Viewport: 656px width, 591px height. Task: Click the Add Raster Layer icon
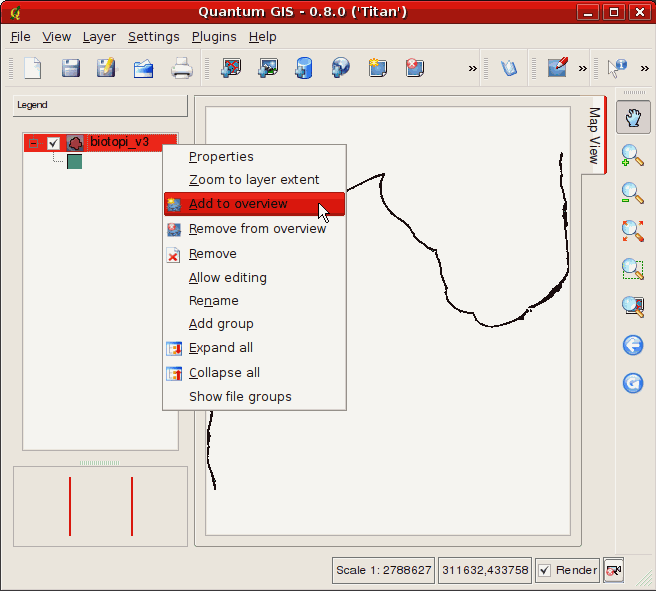coord(268,68)
